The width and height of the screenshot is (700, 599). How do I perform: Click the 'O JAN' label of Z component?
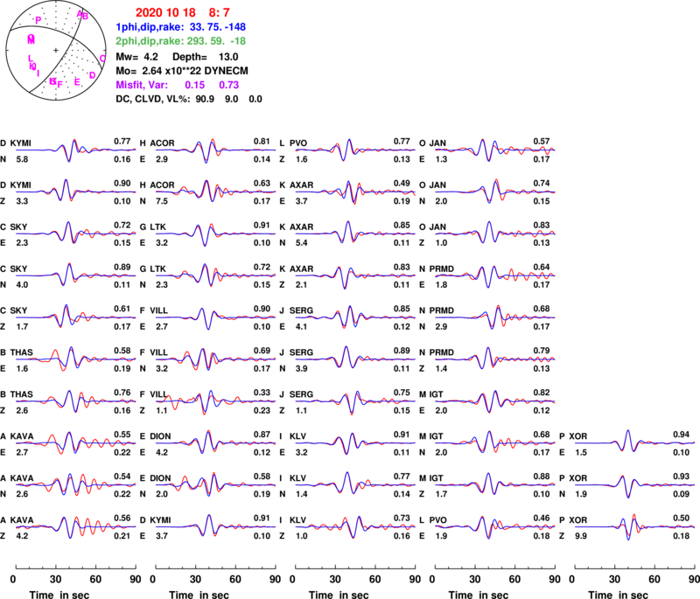tap(432, 227)
